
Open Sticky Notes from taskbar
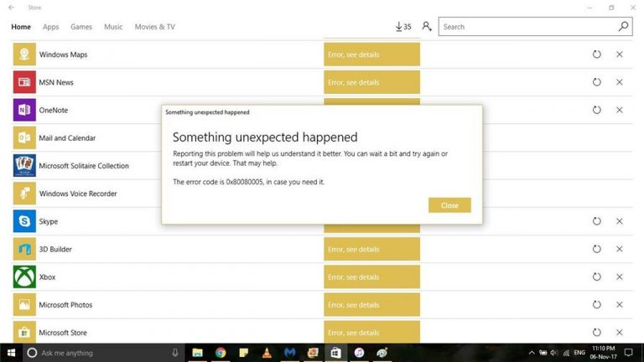coord(243,353)
